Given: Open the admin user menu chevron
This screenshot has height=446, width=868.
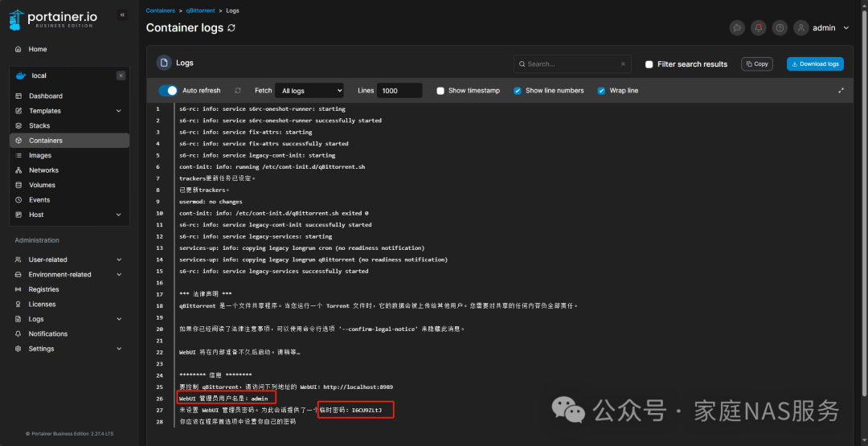Looking at the screenshot, I should coord(845,28).
